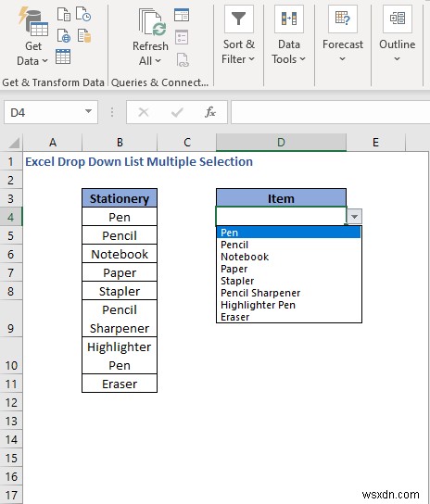Image resolution: width=430 pixels, height=504 pixels.
Task: Select row 9 header
Action: coord(11,319)
